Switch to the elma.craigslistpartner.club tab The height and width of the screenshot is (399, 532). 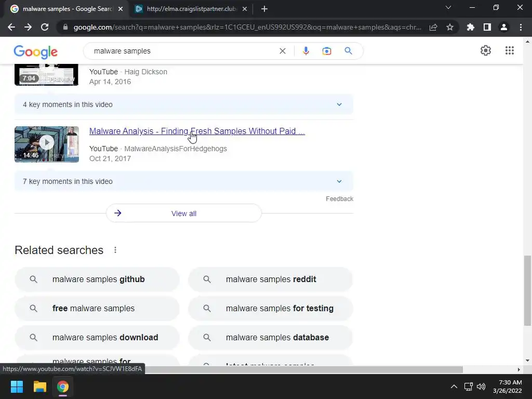coord(191,9)
